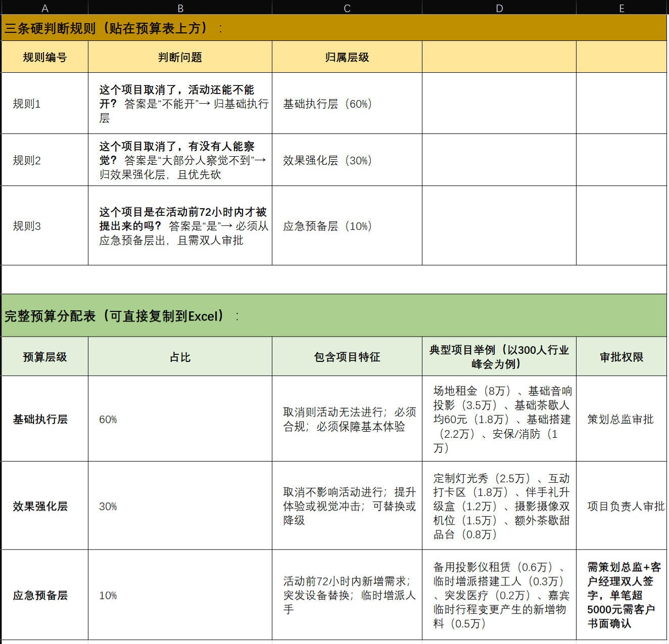The image size is (669, 644).
Task: Click the cell 基础执行层（60%）
Action: (x=347, y=104)
